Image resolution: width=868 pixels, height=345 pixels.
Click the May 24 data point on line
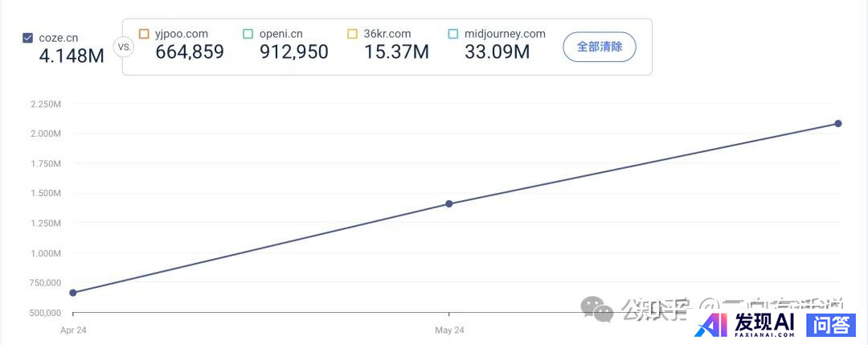click(449, 203)
